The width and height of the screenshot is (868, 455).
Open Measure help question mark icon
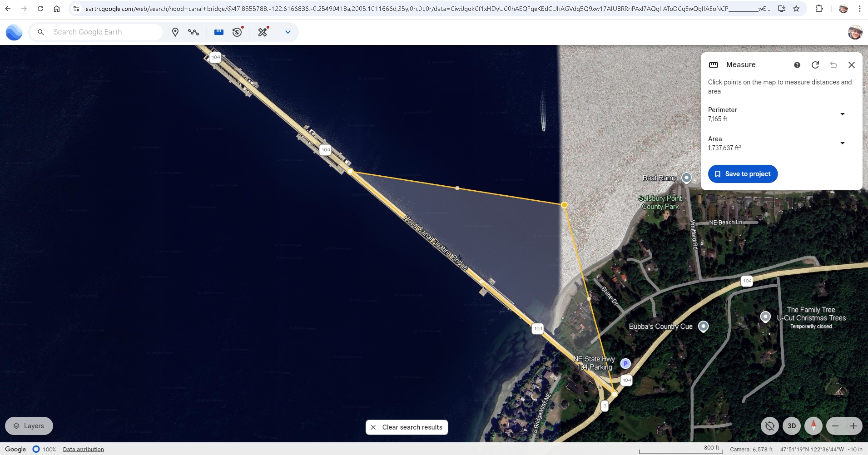pos(797,65)
